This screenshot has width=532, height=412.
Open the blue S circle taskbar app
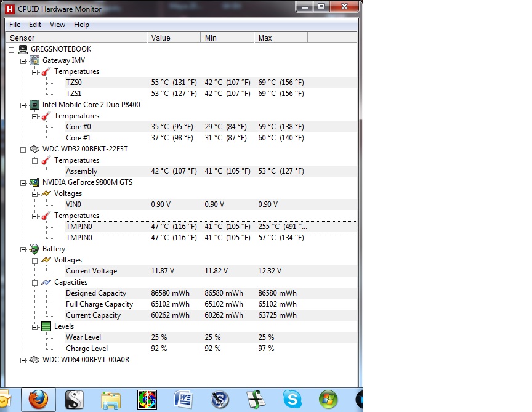tap(220, 400)
